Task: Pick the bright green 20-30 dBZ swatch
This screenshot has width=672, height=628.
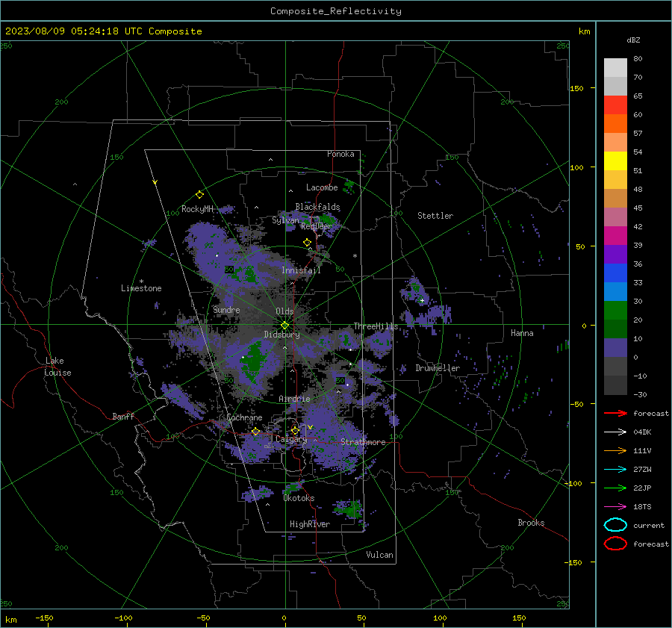Action: 615,311
